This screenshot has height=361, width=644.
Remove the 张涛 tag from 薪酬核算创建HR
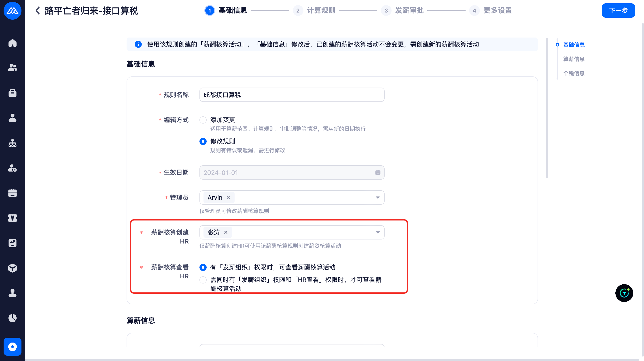click(x=226, y=232)
